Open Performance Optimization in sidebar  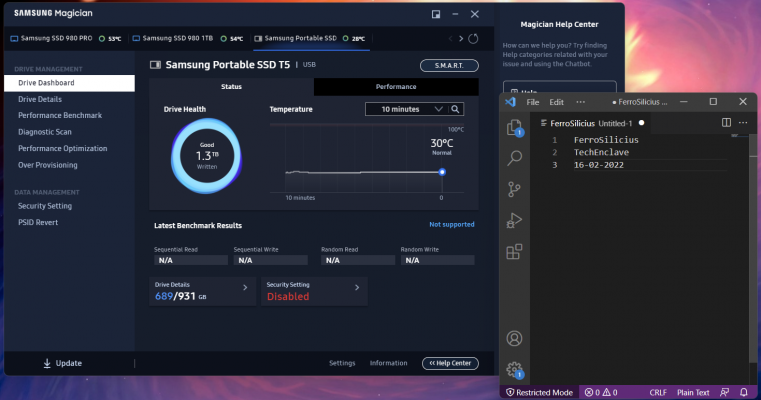63,149
